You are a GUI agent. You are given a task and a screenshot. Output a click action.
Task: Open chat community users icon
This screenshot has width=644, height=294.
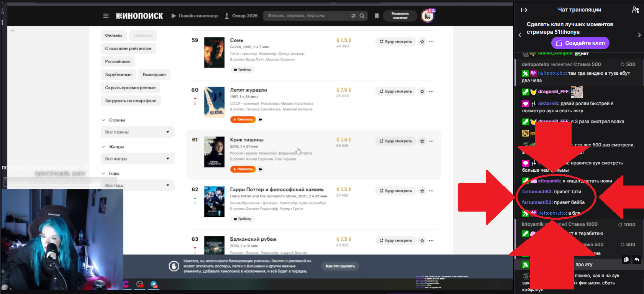(635, 10)
